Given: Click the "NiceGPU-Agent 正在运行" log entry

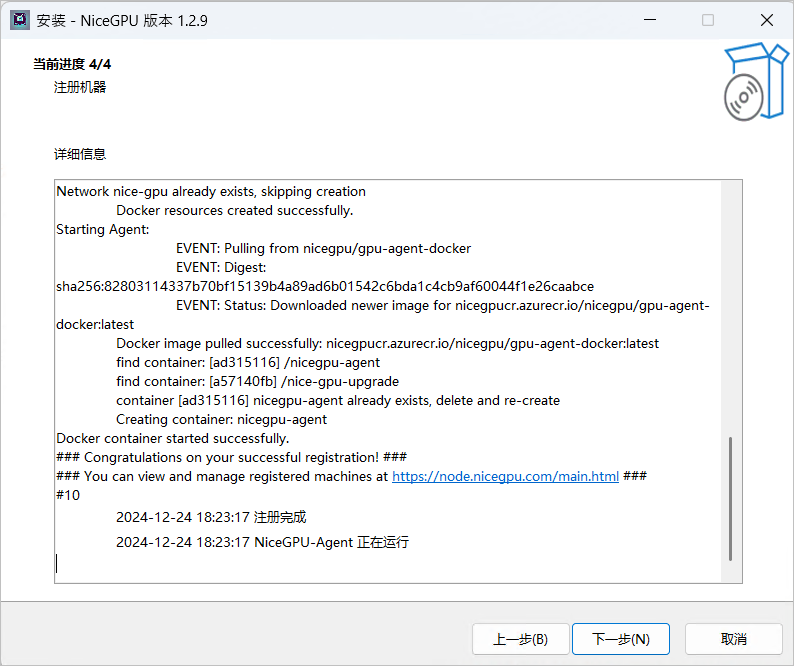Looking at the screenshot, I should click(x=262, y=542).
